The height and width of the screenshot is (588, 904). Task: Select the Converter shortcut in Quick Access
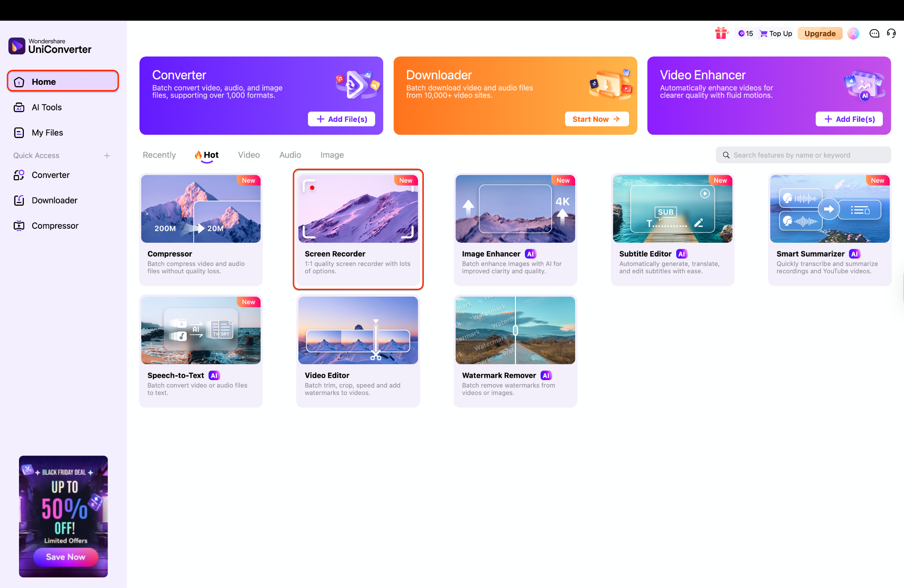point(50,175)
